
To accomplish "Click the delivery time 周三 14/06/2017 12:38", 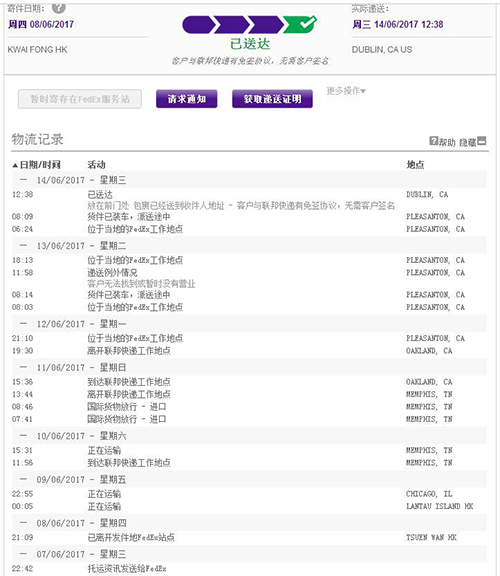I will 398,25.
